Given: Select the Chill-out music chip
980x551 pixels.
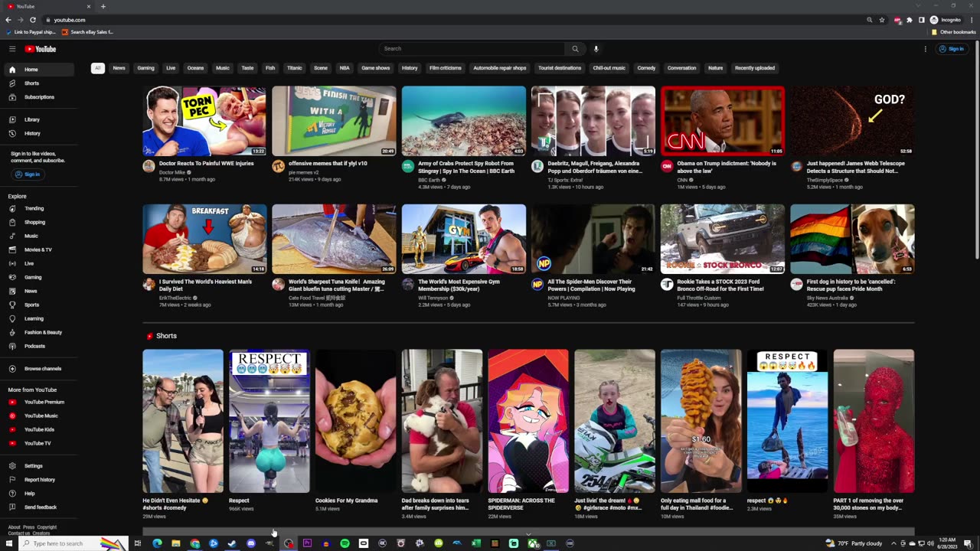Looking at the screenshot, I should (609, 68).
